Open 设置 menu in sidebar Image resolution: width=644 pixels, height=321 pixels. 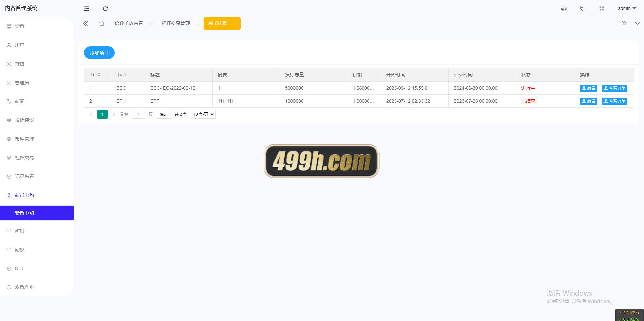coord(37,26)
